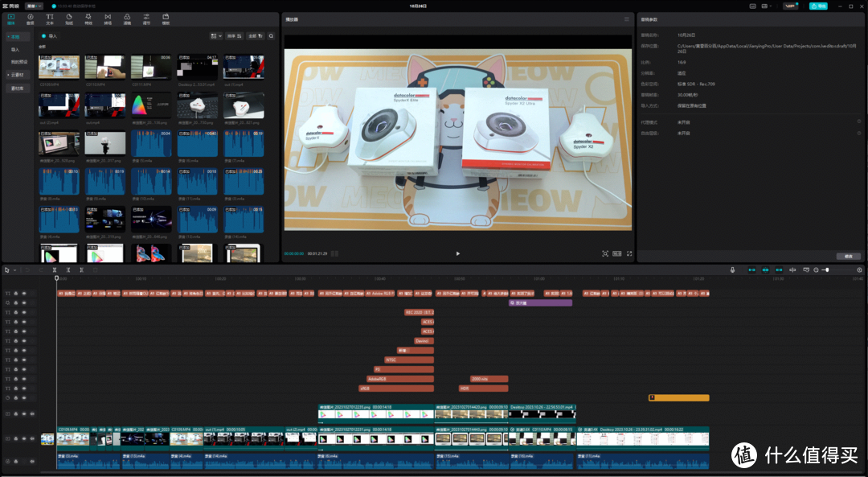The width and height of the screenshot is (868, 477).
Task: Click the redo arrow in timeline toolbar
Action: pyautogui.click(x=40, y=269)
